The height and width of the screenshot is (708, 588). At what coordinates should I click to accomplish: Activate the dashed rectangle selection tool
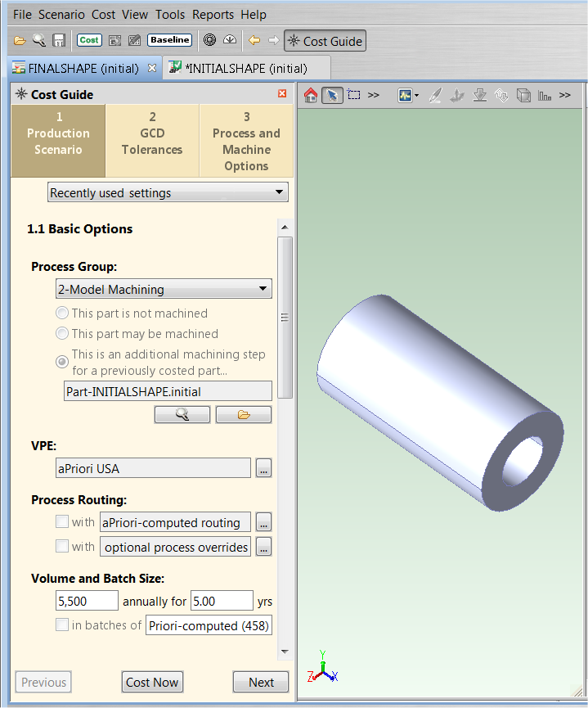(x=353, y=95)
